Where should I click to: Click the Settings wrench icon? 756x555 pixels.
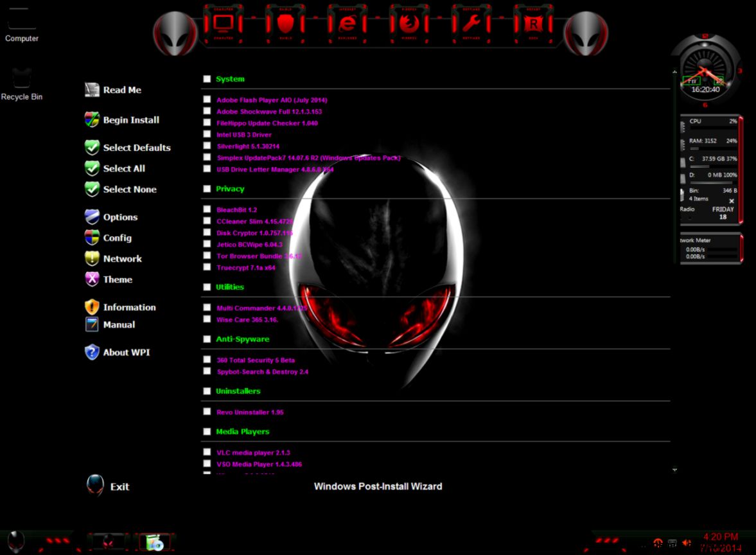(x=471, y=24)
